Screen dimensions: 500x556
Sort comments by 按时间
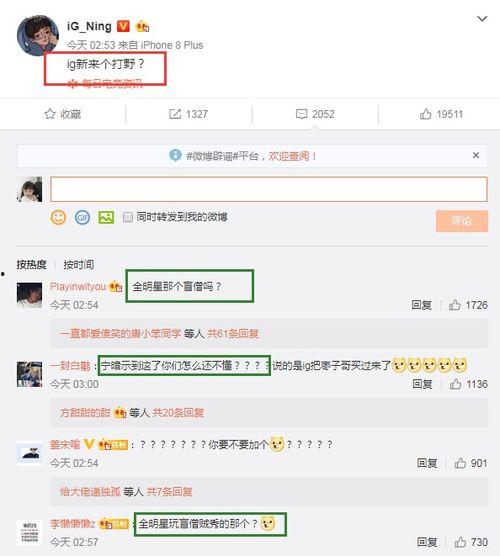(79, 265)
